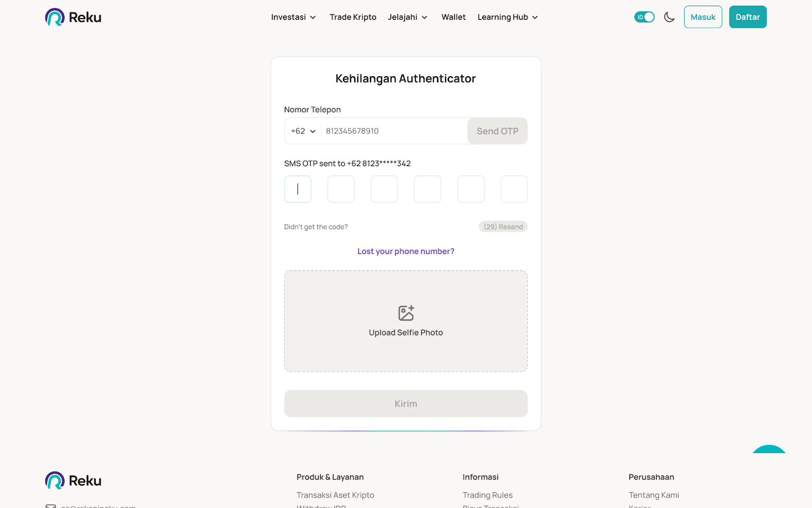Click the Daftar register button
The image size is (812, 508).
click(748, 17)
